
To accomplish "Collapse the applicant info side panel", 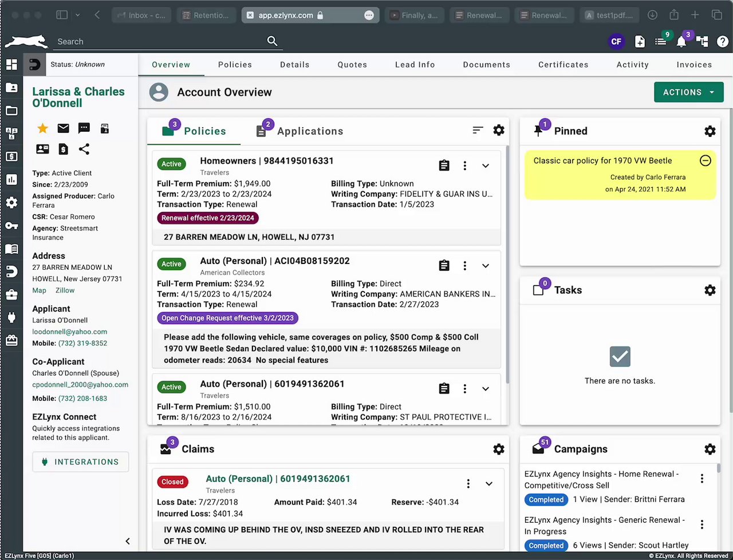I will [128, 541].
